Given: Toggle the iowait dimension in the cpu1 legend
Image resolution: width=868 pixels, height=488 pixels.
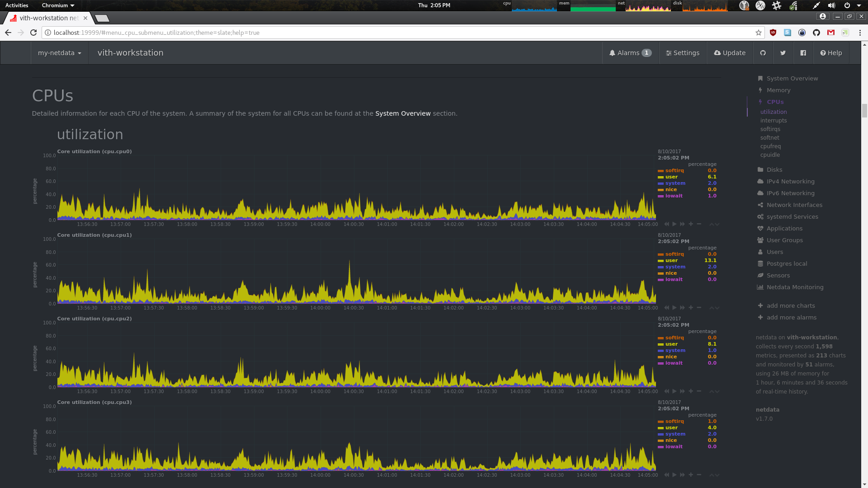Looking at the screenshot, I should (674, 279).
